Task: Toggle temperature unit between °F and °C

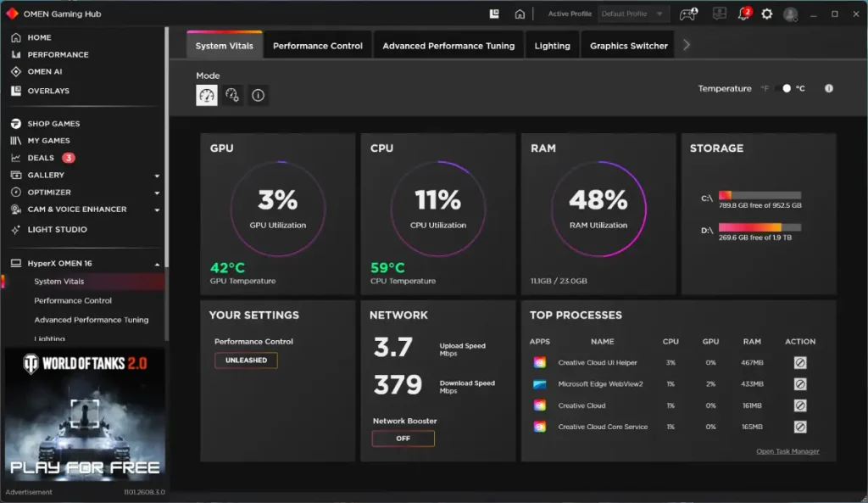Action: click(783, 88)
